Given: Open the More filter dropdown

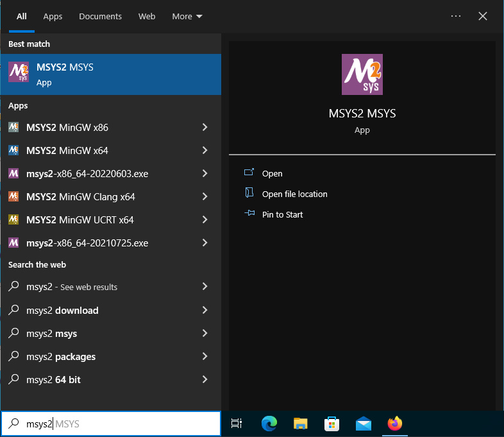Looking at the screenshot, I should pos(187,17).
